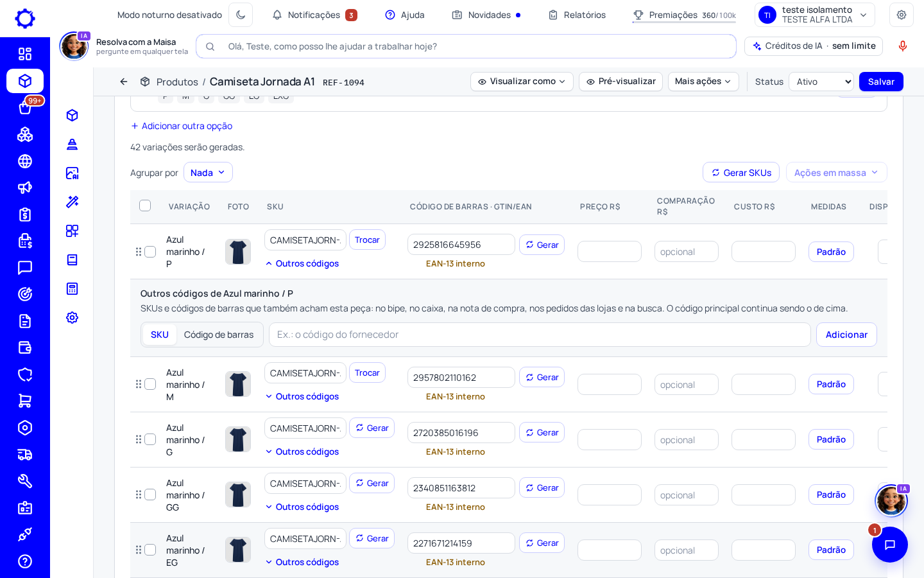Check the Azul marinho / M row checkbox

pyautogui.click(x=150, y=384)
